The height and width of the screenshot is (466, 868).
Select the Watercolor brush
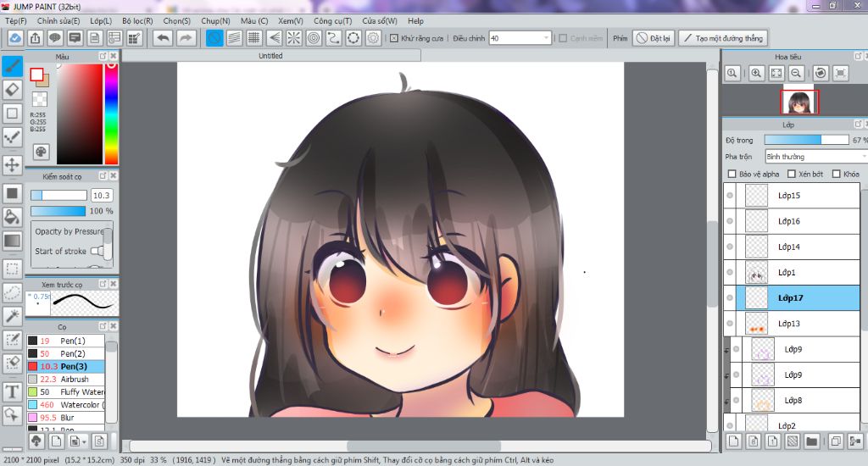tap(65, 404)
